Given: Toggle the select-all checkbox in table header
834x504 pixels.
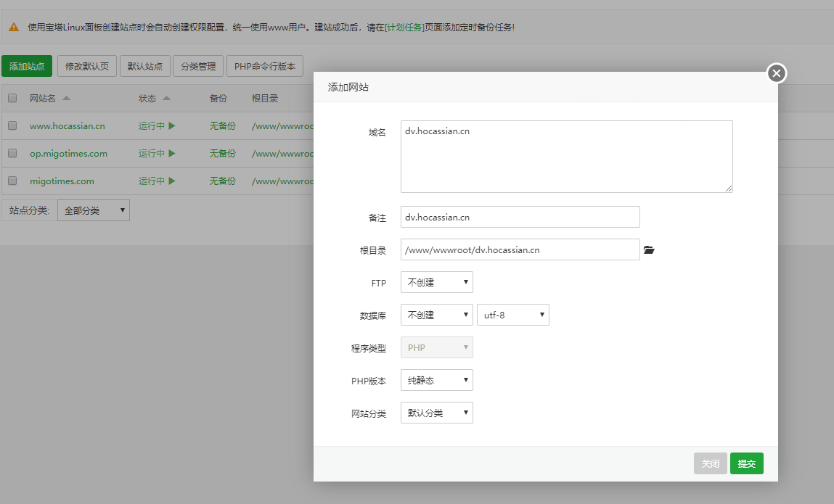Looking at the screenshot, I should pos(12,98).
